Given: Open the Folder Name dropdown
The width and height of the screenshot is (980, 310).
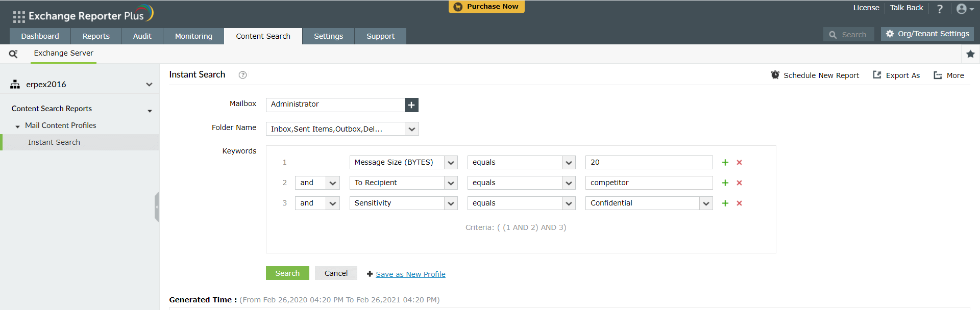Looking at the screenshot, I should [412, 129].
